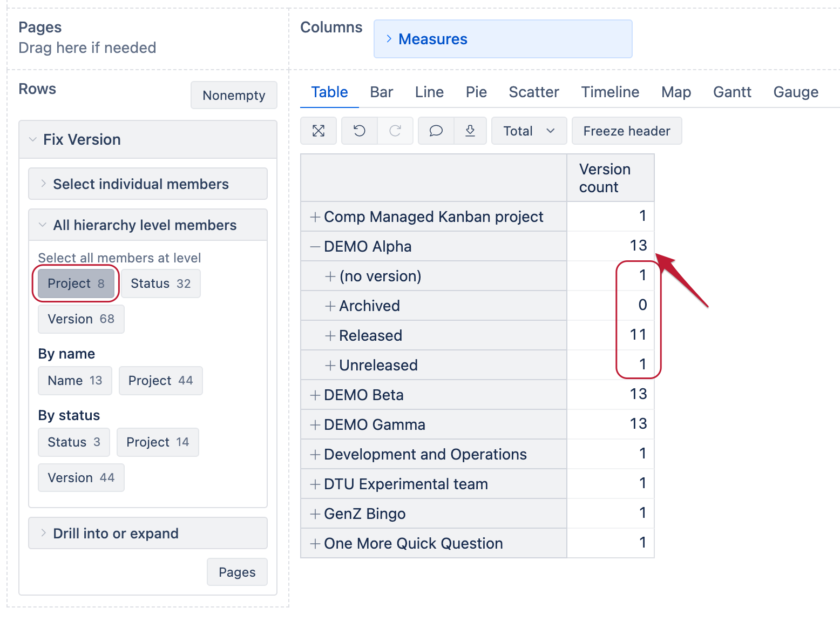Click the redo icon in the toolbar
This screenshot has width=840, height=621.
396,131
